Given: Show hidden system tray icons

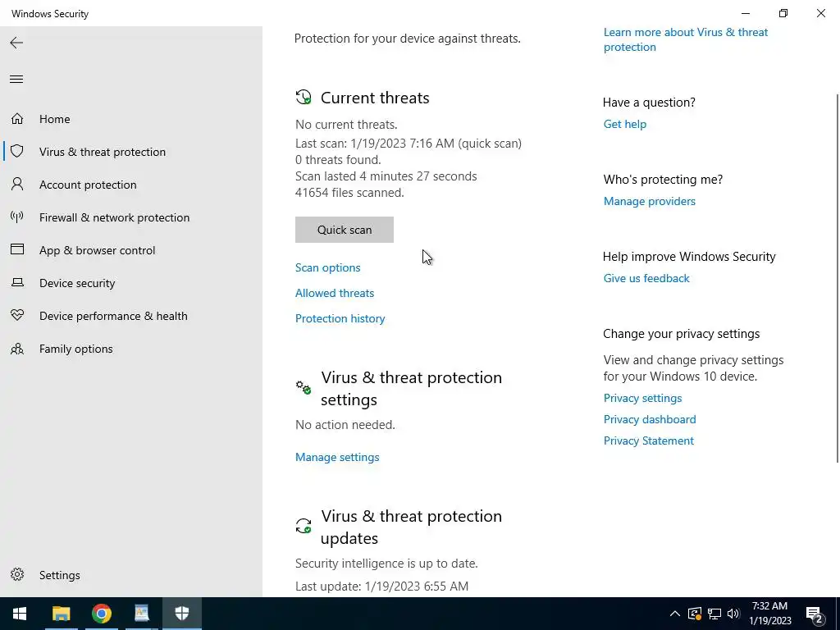Looking at the screenshot, I should point(675,614).
